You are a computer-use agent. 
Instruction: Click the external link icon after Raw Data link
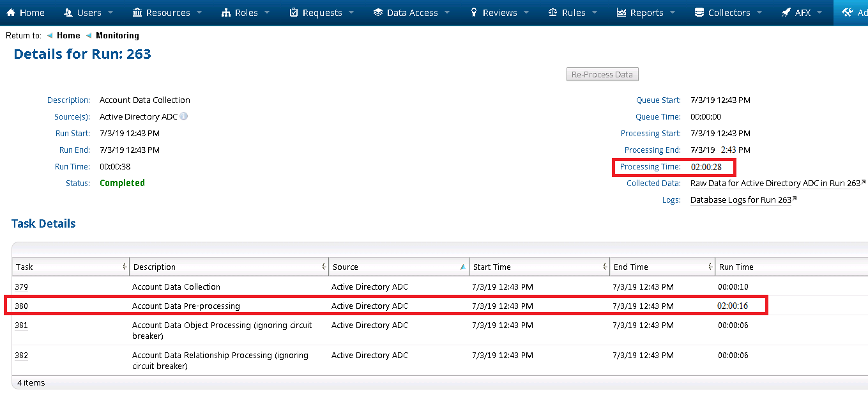pyautogui.click(x=864, y=182)
